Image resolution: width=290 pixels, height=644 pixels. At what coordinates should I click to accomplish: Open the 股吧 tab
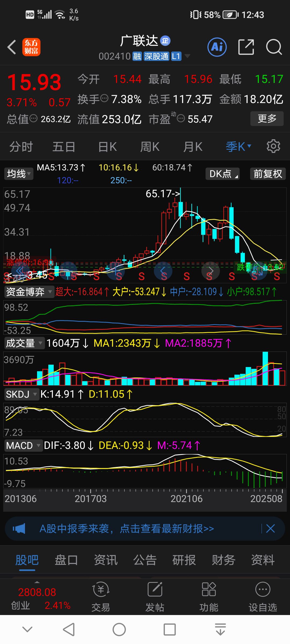[27, 560]
